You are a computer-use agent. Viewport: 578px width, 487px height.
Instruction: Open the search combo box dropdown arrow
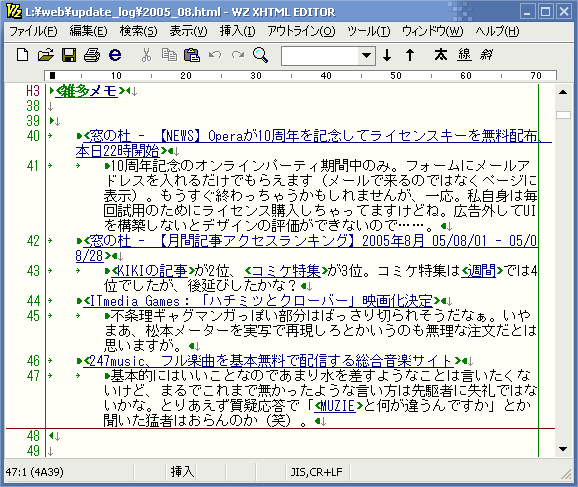(x=366, y=56)
